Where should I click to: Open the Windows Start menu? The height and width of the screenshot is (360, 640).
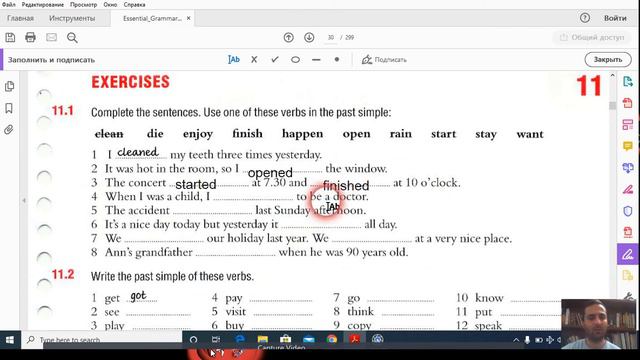10,340
